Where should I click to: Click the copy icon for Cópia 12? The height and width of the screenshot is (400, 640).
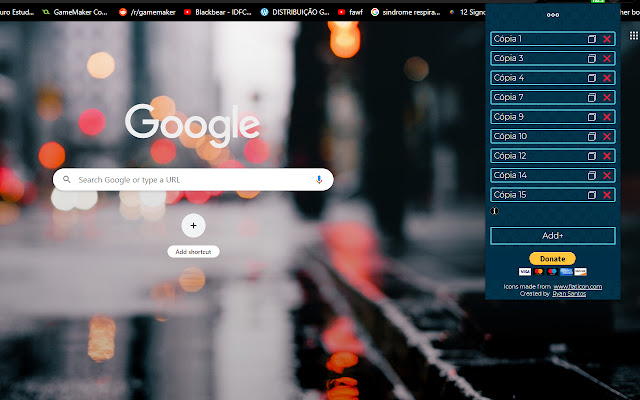(591, 156)
